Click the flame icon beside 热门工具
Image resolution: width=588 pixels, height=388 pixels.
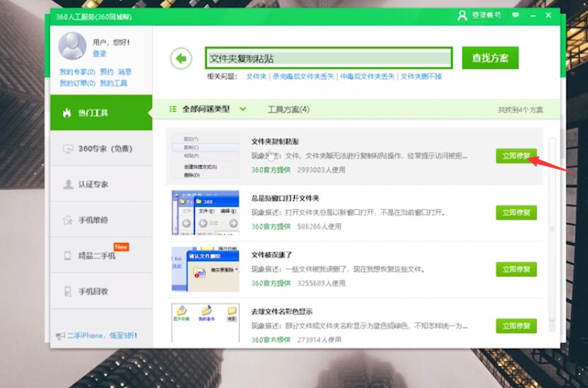pyautogui.click(x=67, y=113)
